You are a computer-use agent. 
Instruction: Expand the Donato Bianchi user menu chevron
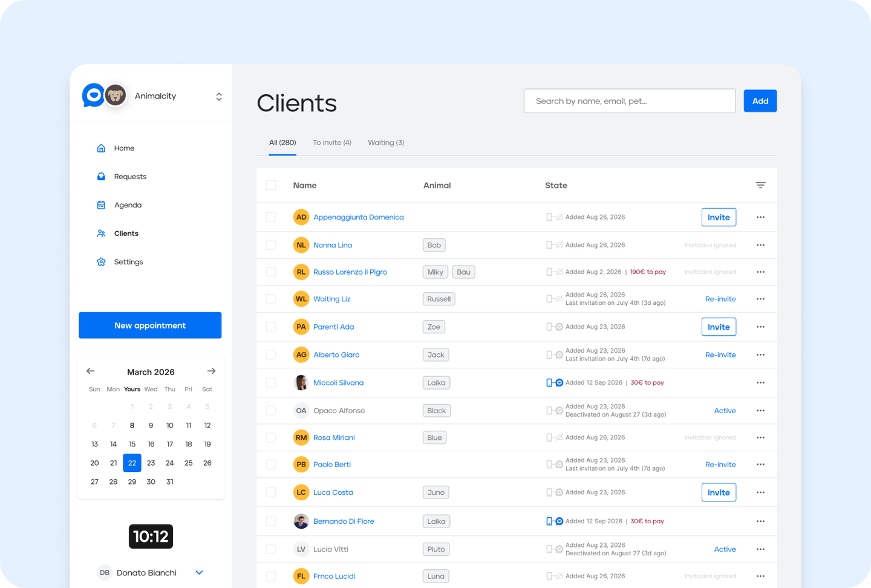(199, 572)
